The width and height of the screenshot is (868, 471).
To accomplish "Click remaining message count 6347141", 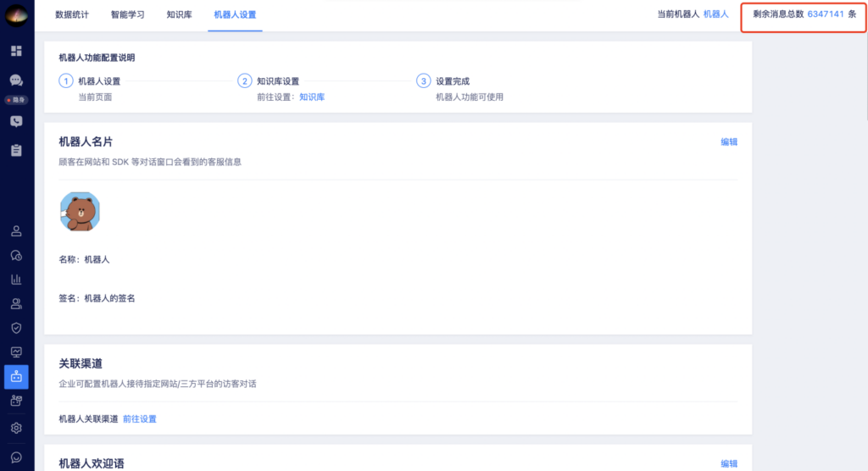I will click(826, 14).
